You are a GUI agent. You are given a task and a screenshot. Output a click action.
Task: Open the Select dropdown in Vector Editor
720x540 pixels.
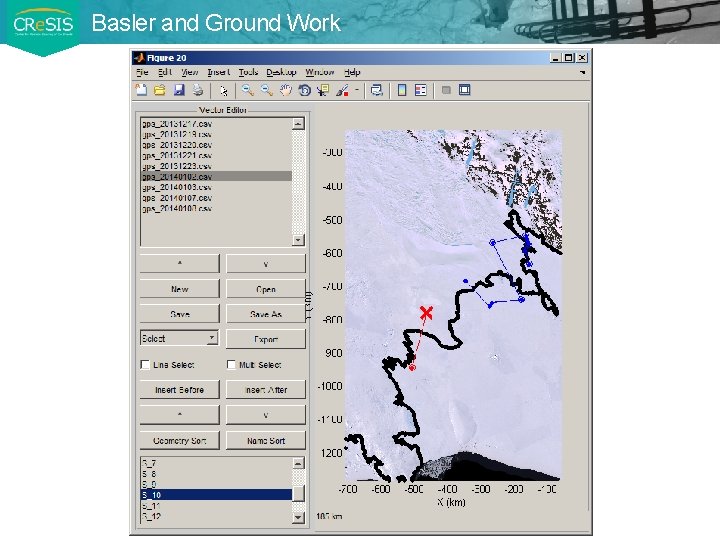pyautogui.click(x=179, y=338)
